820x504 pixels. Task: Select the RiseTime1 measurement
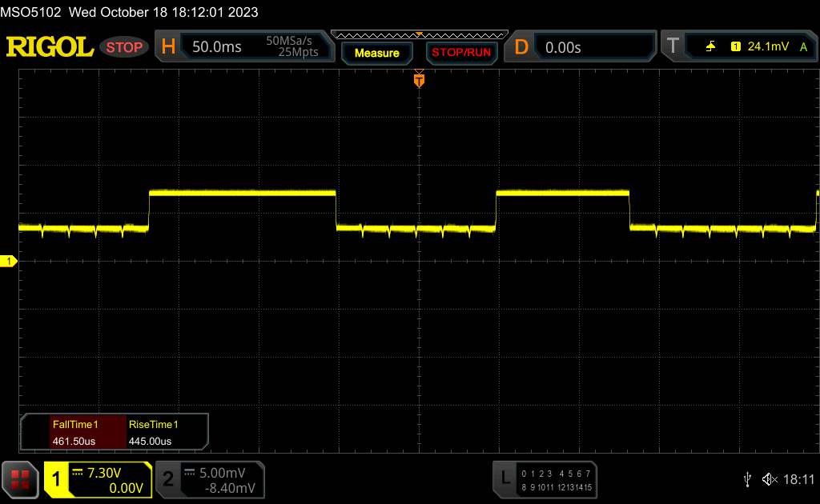pyautogui.click(x=153, y=425)
